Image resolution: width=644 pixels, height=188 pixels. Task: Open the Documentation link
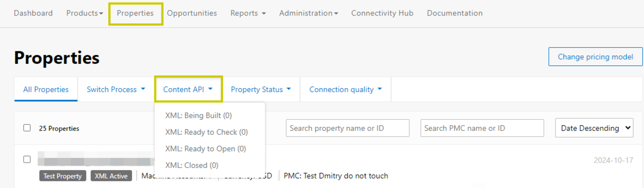[455, 13]
